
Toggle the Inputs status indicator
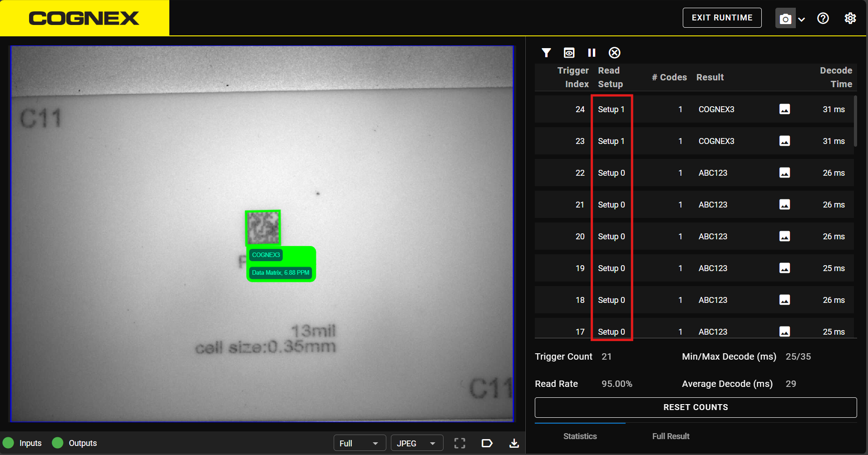coord(9,443)
